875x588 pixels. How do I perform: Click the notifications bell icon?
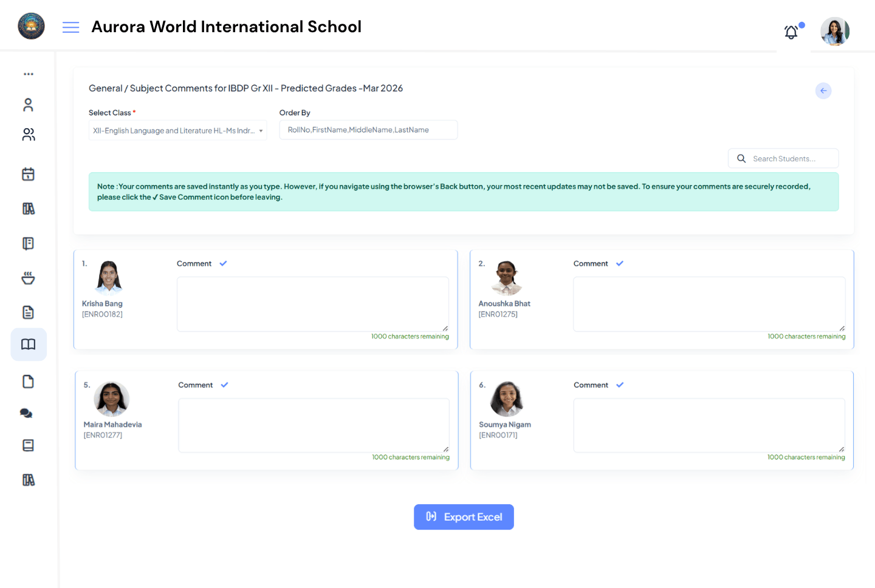[x=791, y=32]
